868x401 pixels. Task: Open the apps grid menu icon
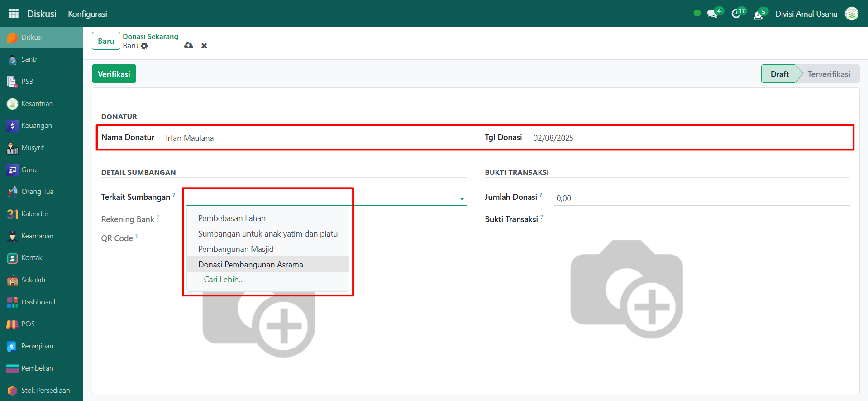pyautogui.click(x=14, y=14)
